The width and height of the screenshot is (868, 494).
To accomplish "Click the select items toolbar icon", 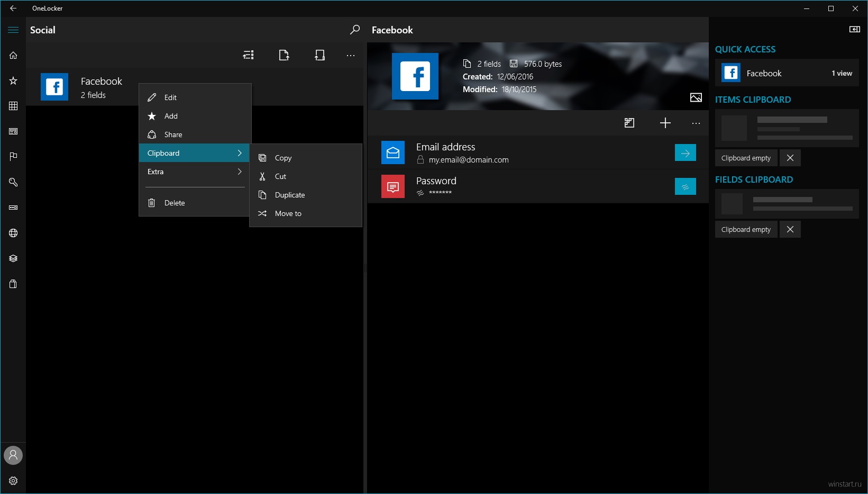I will [x=319, y=55].
